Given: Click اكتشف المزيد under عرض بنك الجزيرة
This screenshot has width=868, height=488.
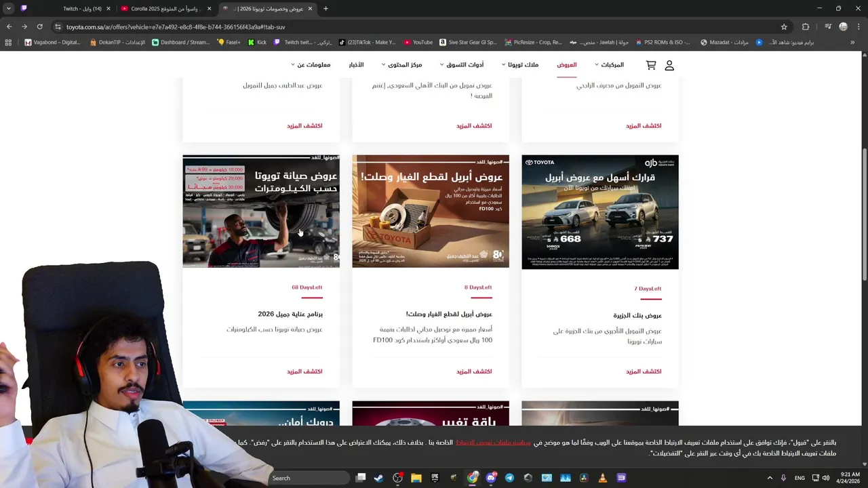Looking at the screenshot, I should (x=644, y=371).
